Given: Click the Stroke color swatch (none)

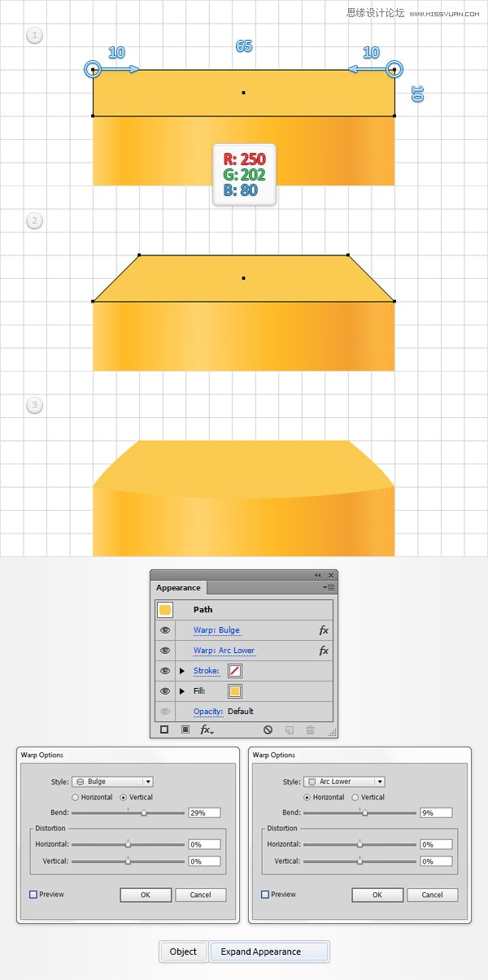Looking at the screenshot, I should pos(235,671).
